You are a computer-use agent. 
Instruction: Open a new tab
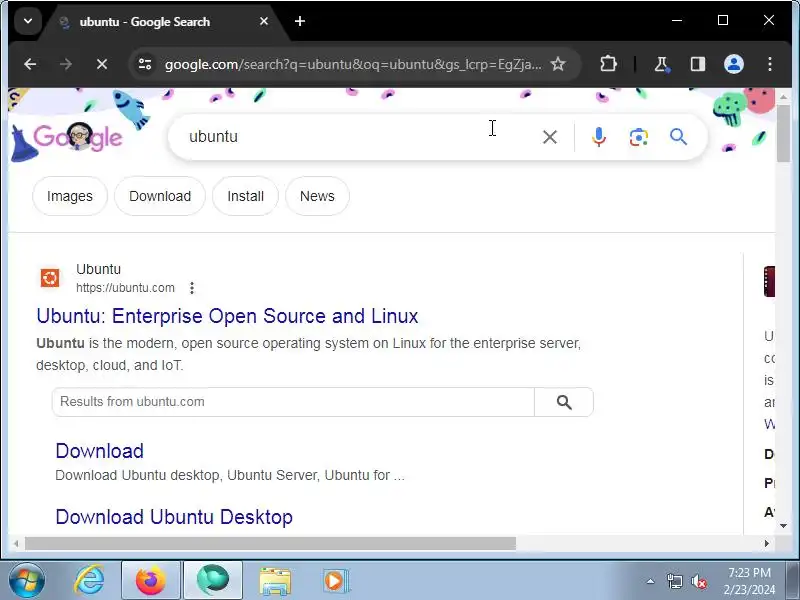[300, 21]
